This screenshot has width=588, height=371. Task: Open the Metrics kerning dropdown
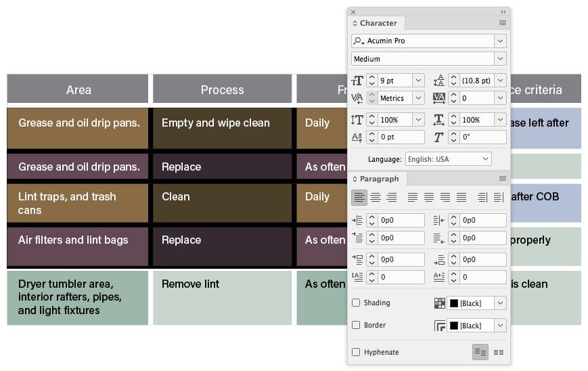[418, 98]
